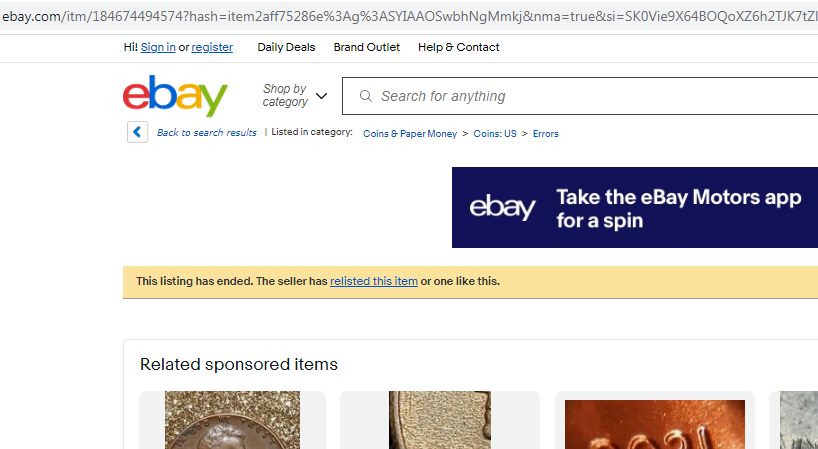Viewport: 818px width, 449px height.
Task: Return via Back to search results link
Action: [x=207, y=132]
